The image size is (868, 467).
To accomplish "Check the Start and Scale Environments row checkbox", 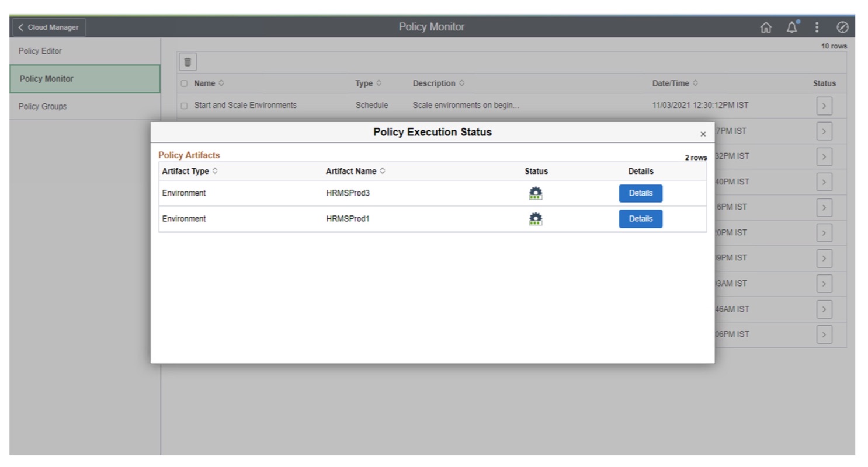I will tap(184, 106).
